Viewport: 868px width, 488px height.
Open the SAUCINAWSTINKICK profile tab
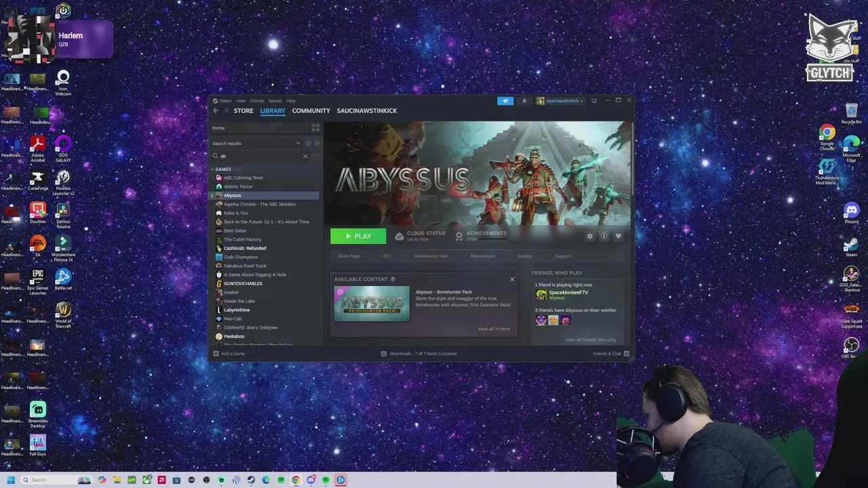click(x=367, y=110)
